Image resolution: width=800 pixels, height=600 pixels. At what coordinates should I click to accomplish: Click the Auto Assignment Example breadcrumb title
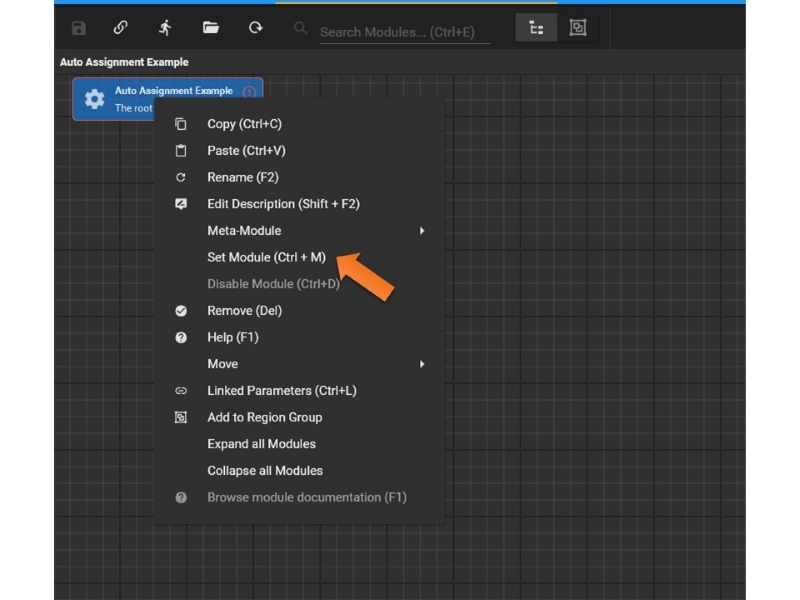124,62
